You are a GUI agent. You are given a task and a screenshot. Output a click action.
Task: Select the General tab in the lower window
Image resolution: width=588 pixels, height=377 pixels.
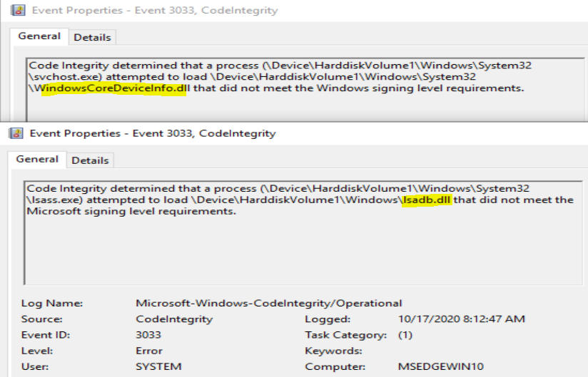(x=37, y=160)
